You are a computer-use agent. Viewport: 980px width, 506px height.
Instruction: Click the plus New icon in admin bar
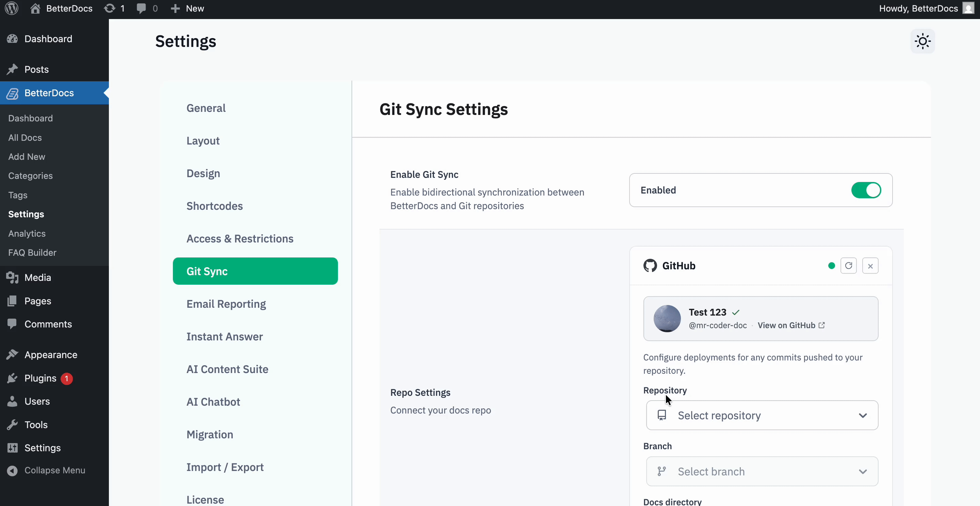pyautogui.click(x=175, y=9)
